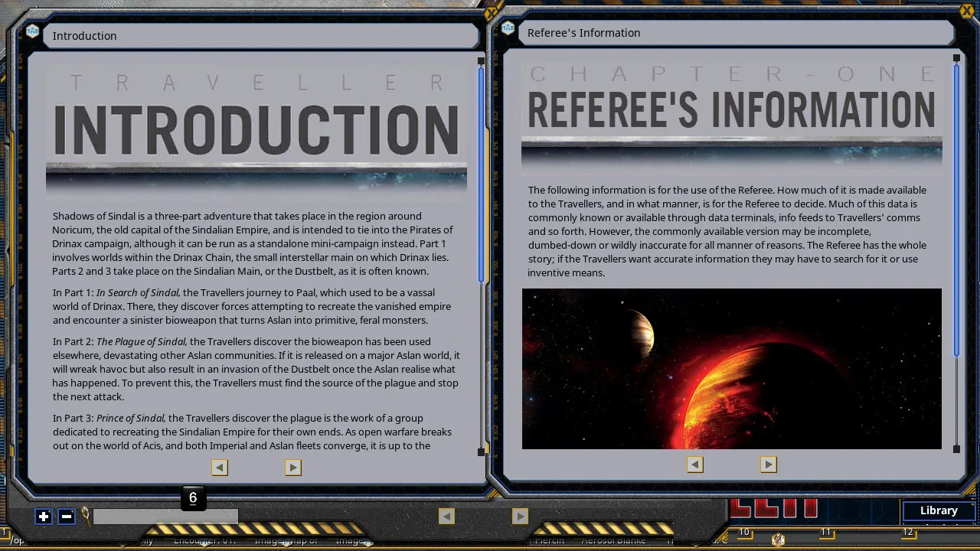Click the Referee's Information window link icon

click(x=508, y=28)
